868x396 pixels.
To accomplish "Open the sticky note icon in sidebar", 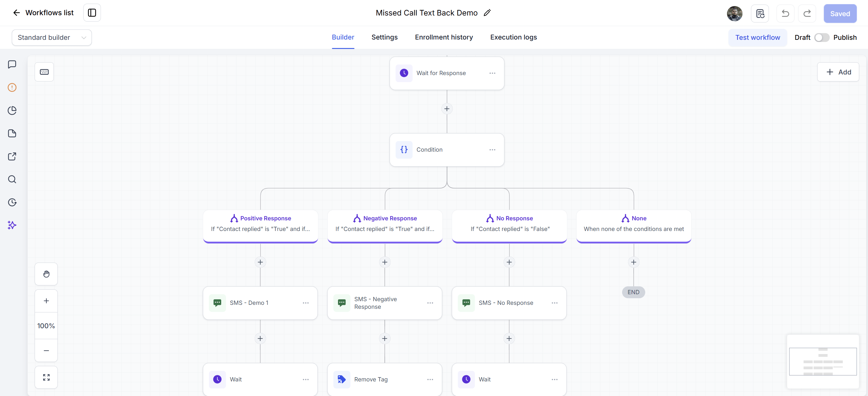I will [12, 133].
